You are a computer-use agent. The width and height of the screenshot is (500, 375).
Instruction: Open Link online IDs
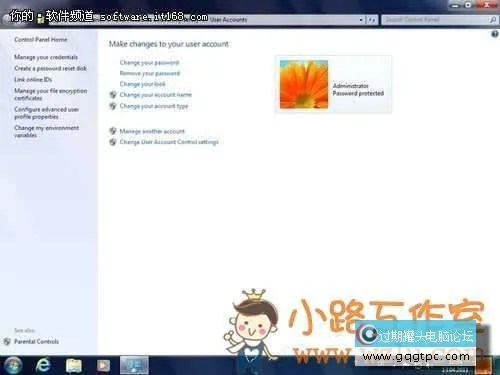point(33,79)
